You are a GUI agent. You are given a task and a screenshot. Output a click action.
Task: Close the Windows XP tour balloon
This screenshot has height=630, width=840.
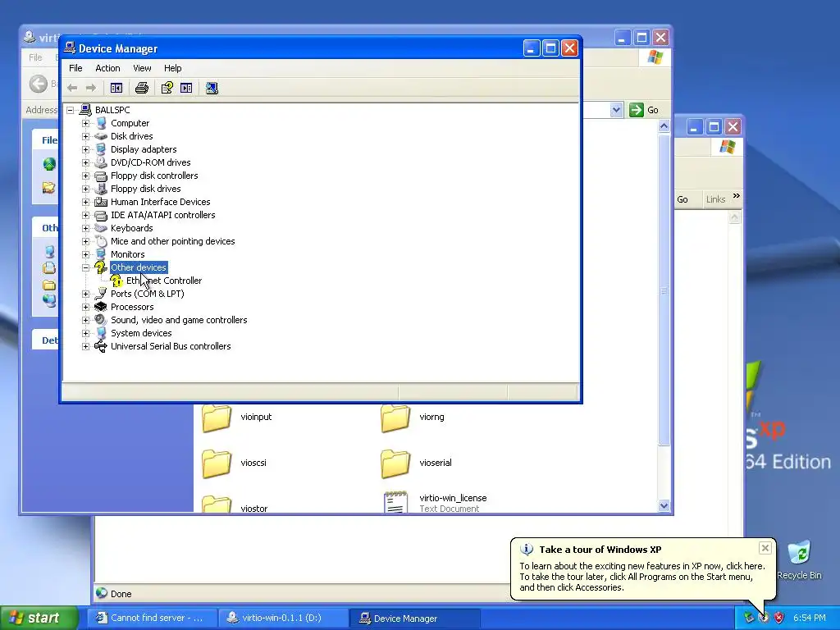(x=765, y=547)
